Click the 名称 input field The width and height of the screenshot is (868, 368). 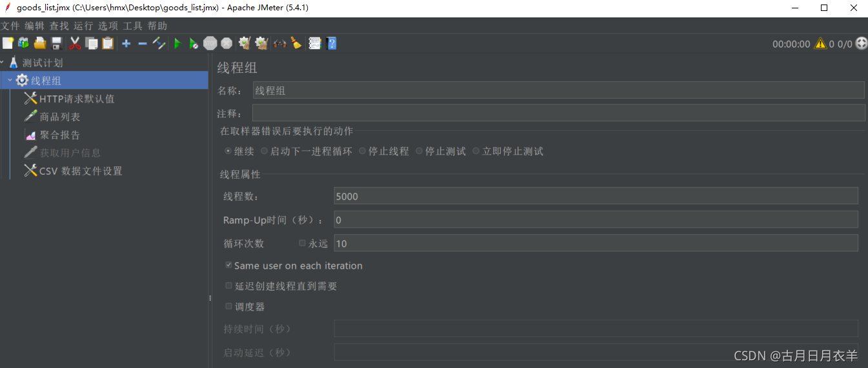click(558, 90)
